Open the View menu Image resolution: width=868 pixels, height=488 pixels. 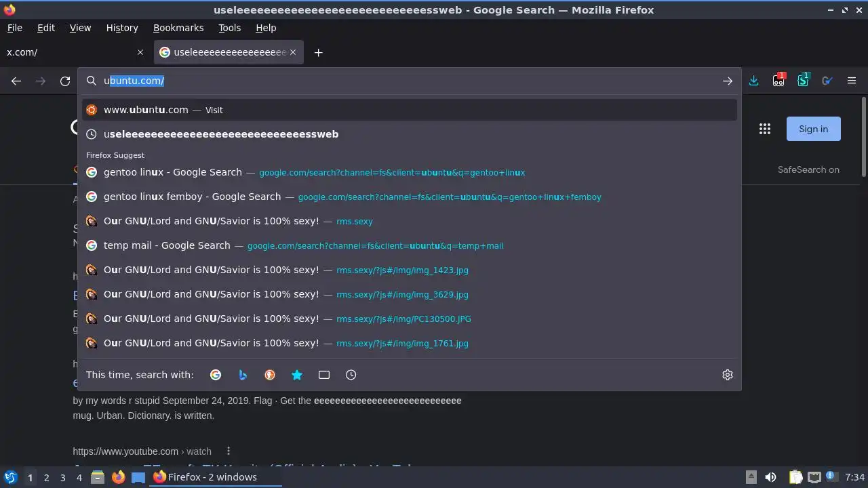coord(80,28)
